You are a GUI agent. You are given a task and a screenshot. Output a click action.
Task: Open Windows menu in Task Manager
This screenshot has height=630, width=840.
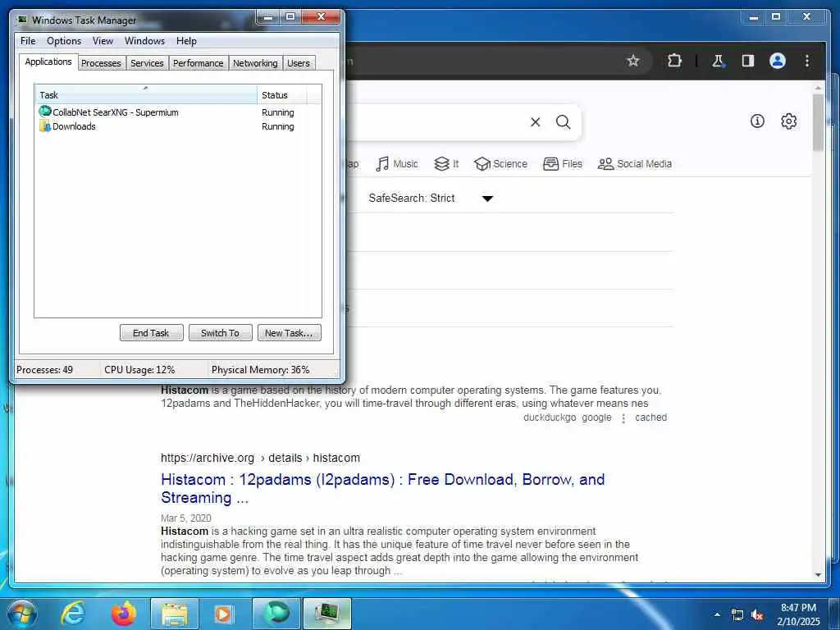pos(144,41)
